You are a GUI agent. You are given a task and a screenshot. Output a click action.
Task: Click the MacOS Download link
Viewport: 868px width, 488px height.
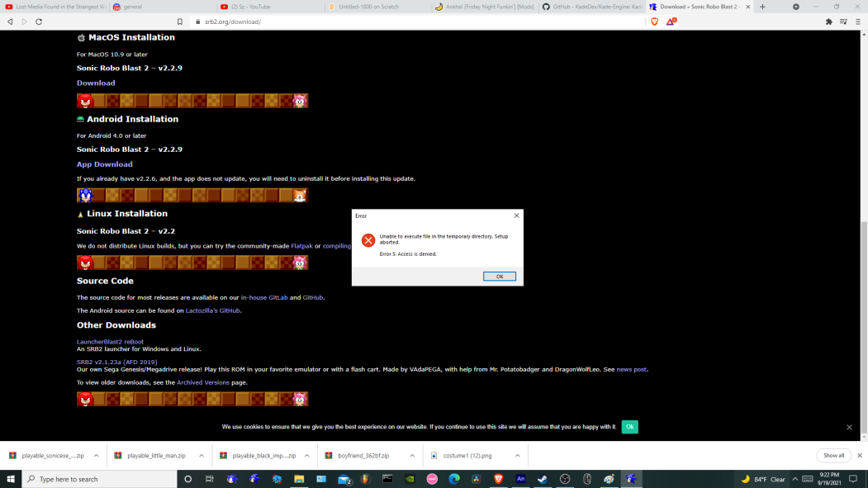pos(96,83)
